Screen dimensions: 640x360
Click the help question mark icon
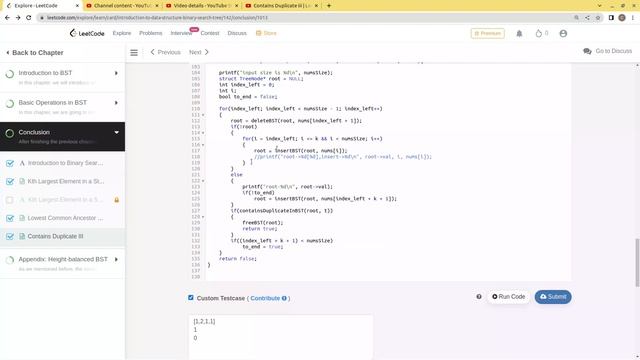click(479, 297)
